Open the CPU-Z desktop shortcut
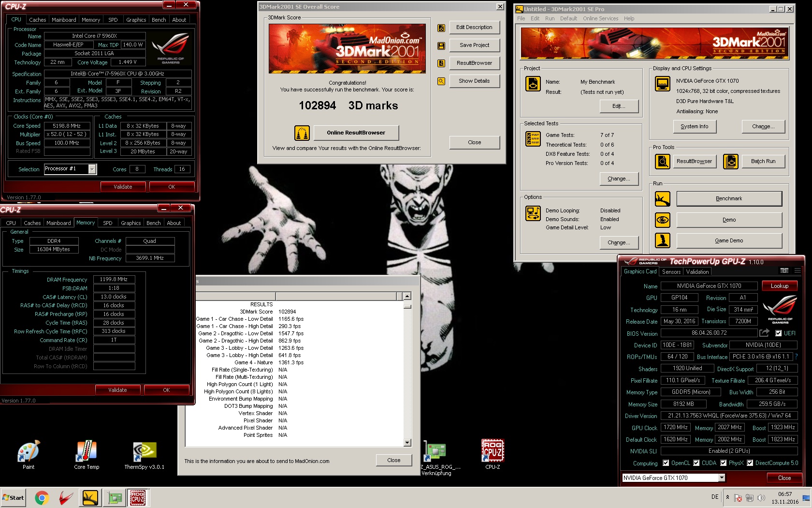 click(x=493, y=454)
